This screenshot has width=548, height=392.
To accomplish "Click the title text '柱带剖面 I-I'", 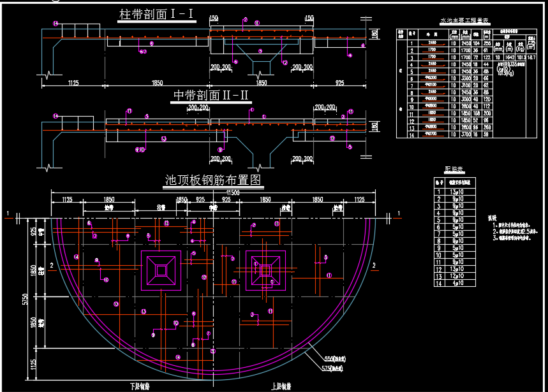I will [156, 14].
